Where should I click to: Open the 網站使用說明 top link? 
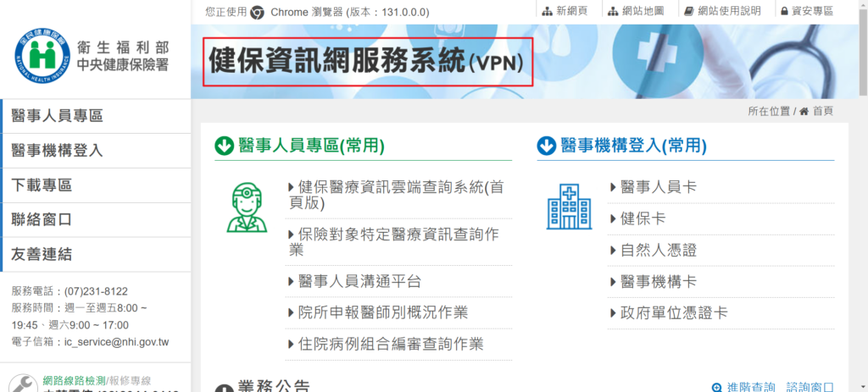click(x=722, y=11)
